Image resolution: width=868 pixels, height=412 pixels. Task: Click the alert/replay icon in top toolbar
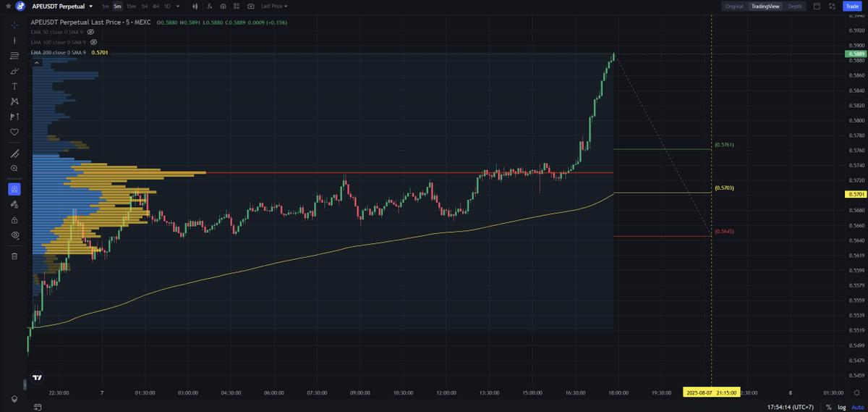pos(223,6)
